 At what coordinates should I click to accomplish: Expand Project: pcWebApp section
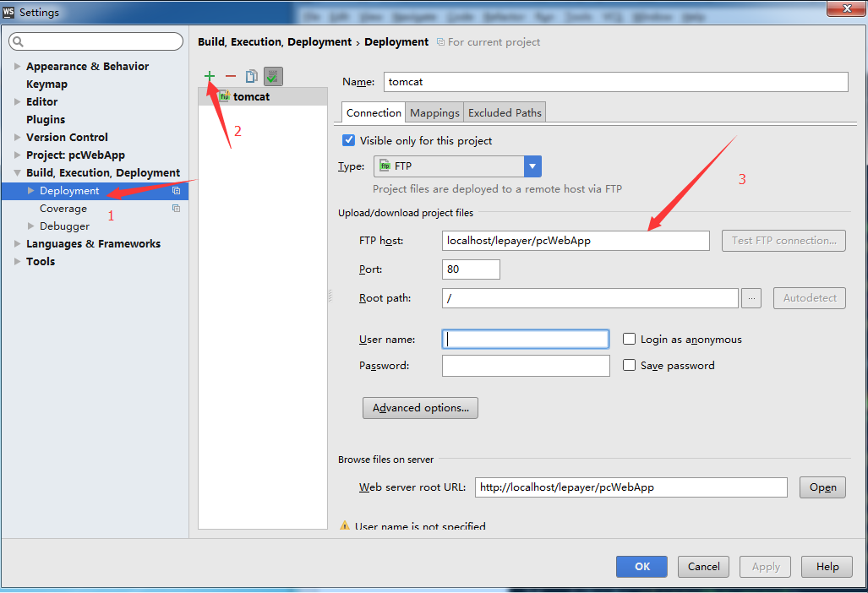click(17, 155)
